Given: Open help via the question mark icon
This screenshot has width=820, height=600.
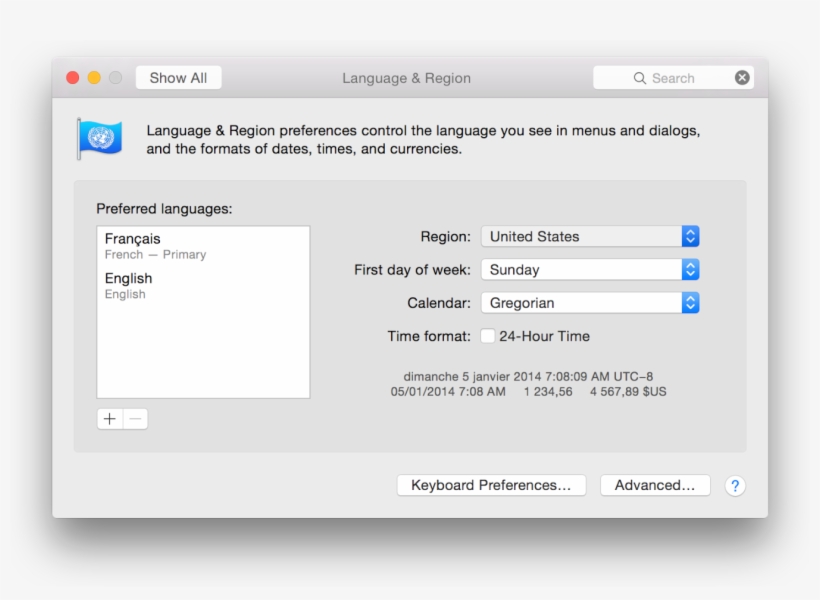Looking at the screenshot, I should (735, 485).
